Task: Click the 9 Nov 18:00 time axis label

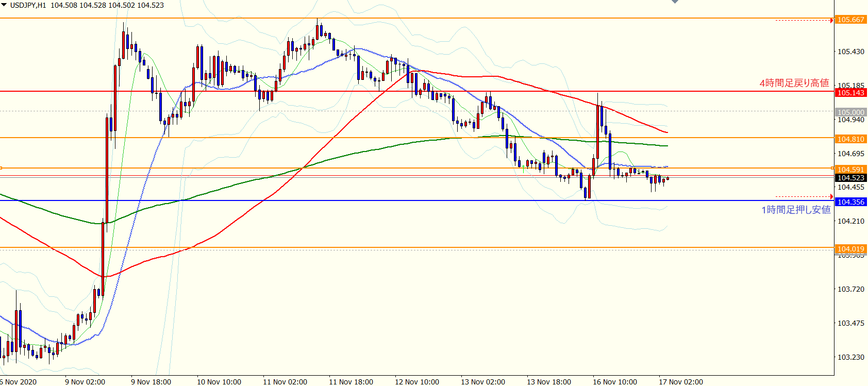Action: tap(151, 382)
